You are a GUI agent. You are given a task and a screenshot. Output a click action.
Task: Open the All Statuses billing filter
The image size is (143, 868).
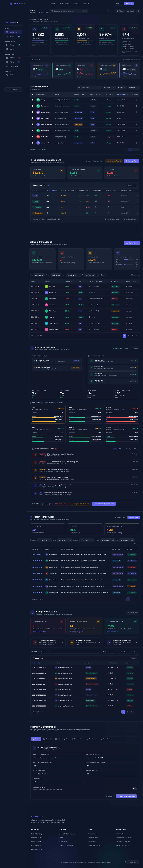[39, 275]
